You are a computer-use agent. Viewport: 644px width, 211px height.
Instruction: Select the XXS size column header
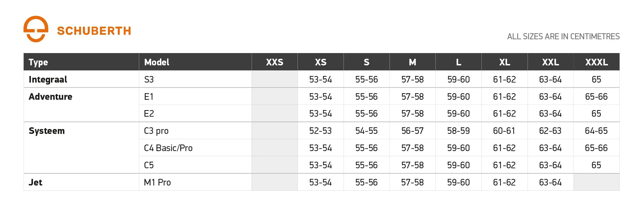[274, 62]
